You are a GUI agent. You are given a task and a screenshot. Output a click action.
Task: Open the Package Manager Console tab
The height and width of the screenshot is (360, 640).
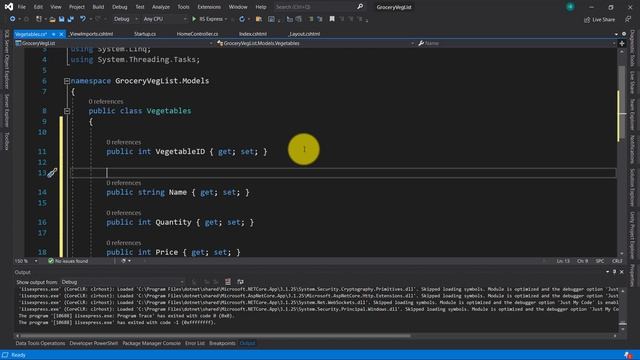(x=151, y=343)
